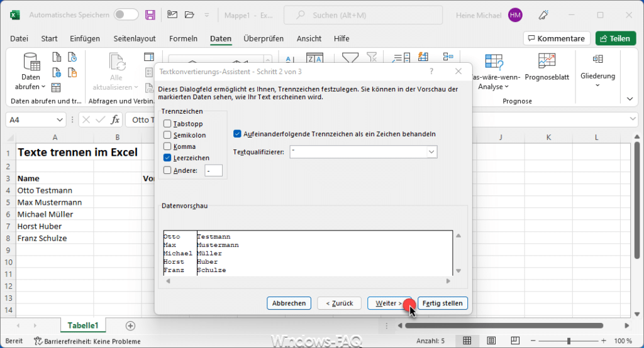Expand the formula bar chevron
Image resolution: width=644 pixels, height=348 pixels.
tap(633, 119)
